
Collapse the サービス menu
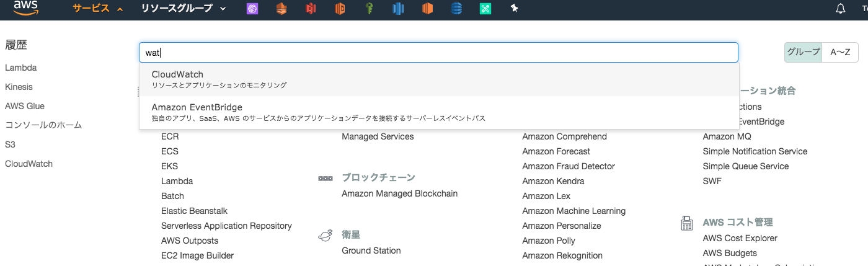pyautogui.click(x=97, y=9)
